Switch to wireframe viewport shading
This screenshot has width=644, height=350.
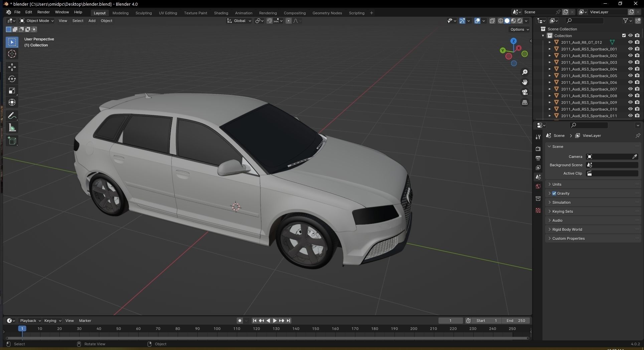(x=500, y=21)
